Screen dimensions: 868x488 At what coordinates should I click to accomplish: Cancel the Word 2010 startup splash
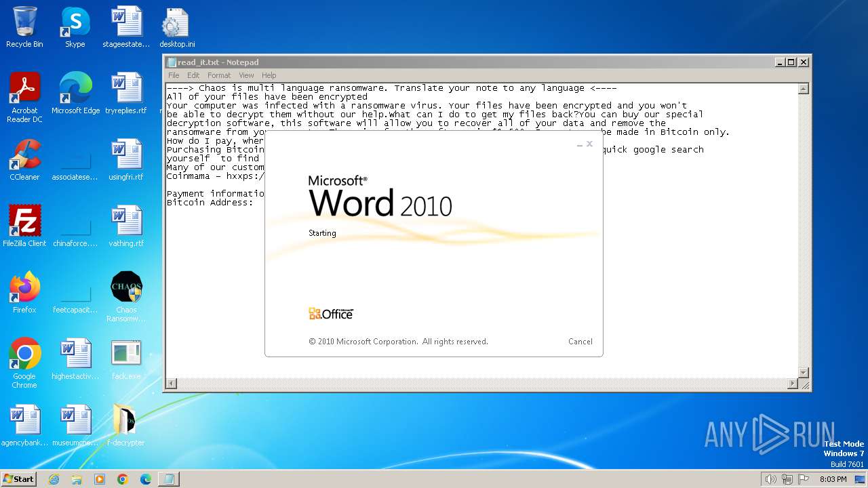(x=580, y=342)
